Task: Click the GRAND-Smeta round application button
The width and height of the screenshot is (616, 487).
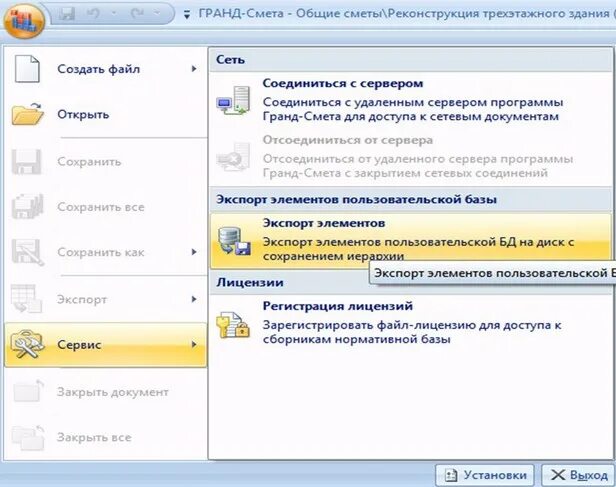Action: (24, 20)
